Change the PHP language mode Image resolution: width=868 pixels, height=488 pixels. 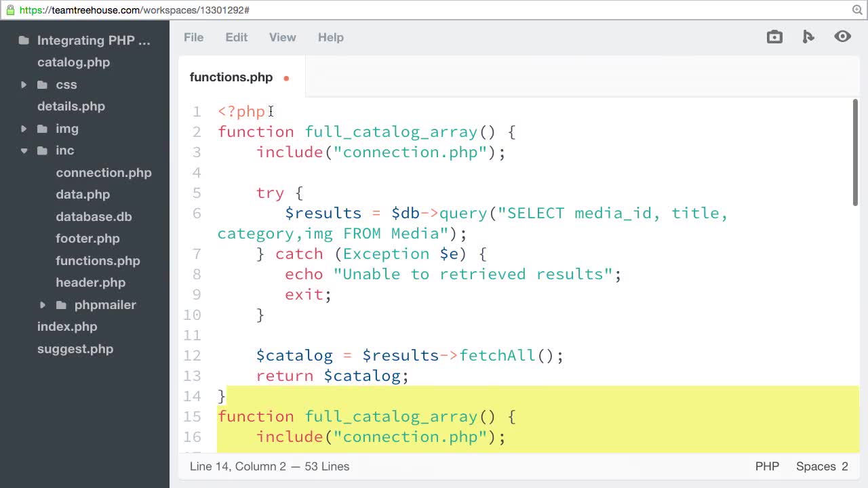pos(767,466)
